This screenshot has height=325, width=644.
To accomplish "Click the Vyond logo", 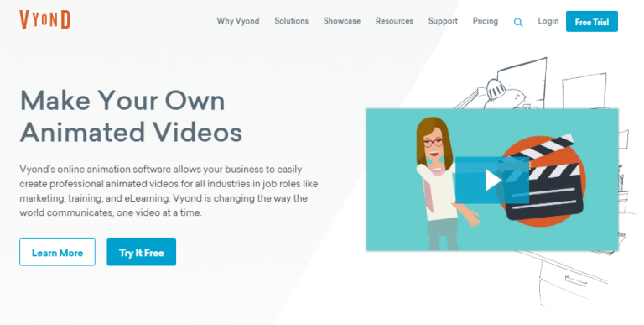I will (45, 20).
